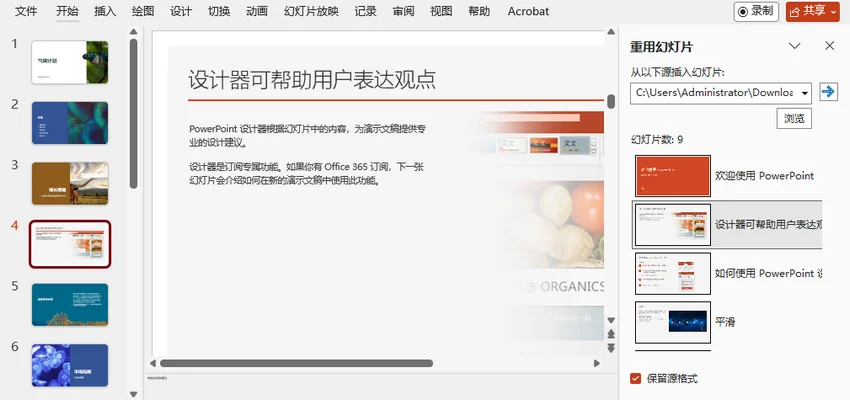Viewport: 850px width, 400px height.
Task: Insert the 设计器可帮助用户表达 slide from reuse list
Action: 673,225
